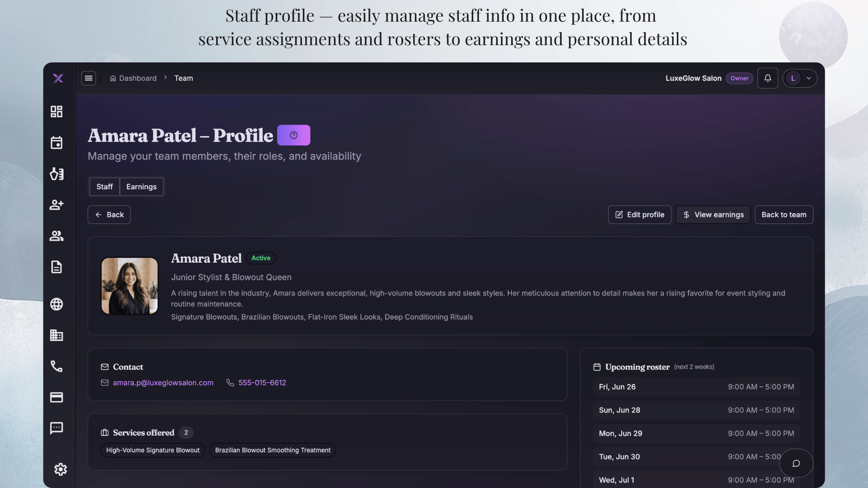Open the floating chat bubble button
The image size is (868, 488).
click(x=796, y=463)
